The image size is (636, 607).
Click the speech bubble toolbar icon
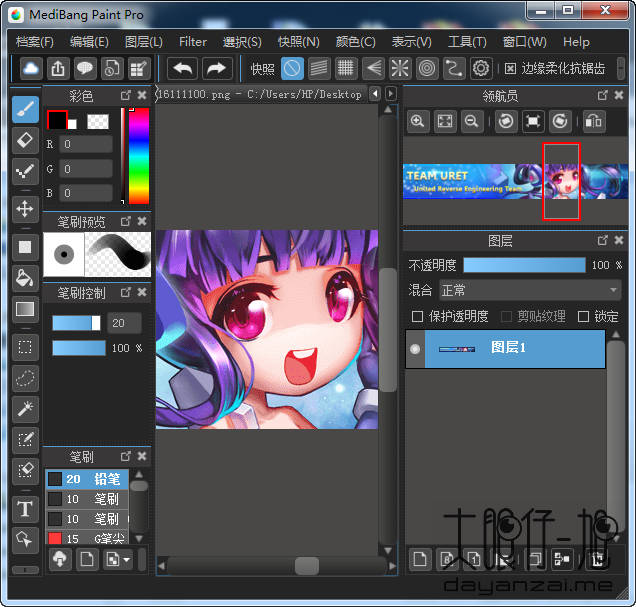[x=85, y=68]
